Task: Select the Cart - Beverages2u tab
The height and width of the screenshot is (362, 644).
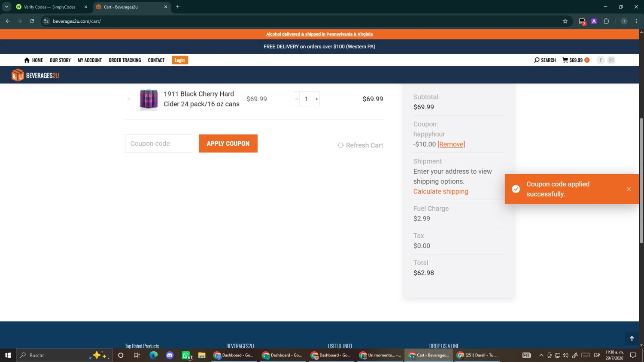Action: click(x=129, y=7)
